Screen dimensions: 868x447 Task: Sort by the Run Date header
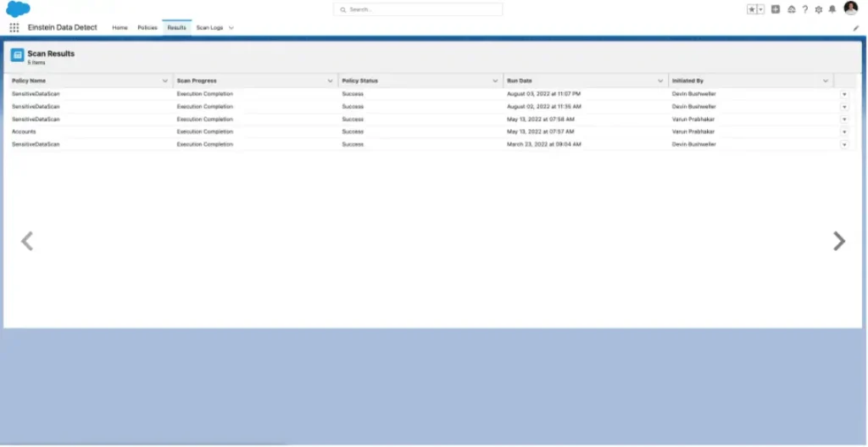click(x=520, y=81)
